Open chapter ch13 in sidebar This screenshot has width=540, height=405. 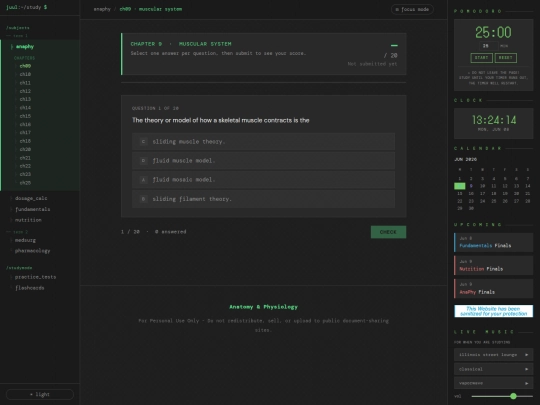[x=25, y=99]
